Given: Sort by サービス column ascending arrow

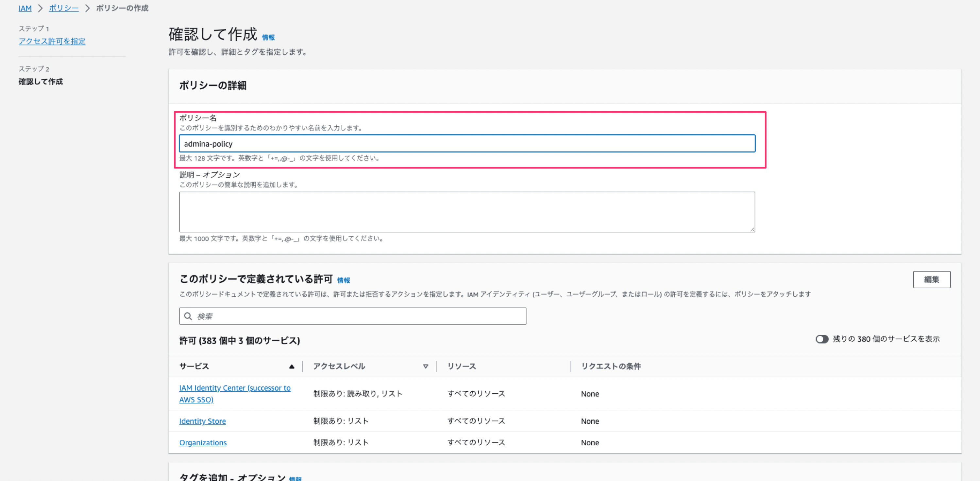Looking at the screenshot, I should [x=292, y=366].
